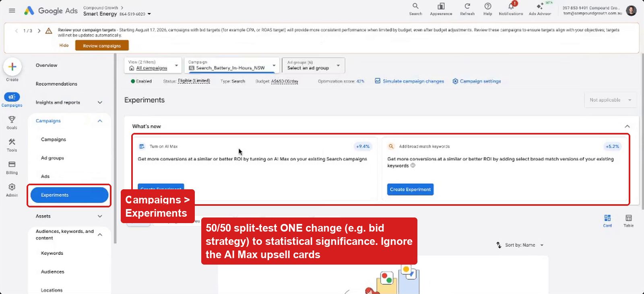The width and height of the screenshot is (644, 294).
Task: Open the user profile avatar
Action: click(x=631, y=10)
